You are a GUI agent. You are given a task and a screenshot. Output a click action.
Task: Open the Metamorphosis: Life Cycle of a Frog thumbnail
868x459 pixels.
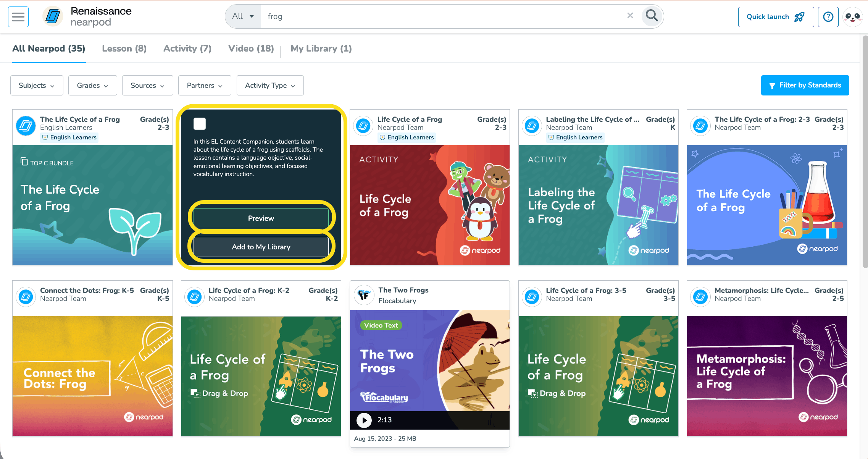pos(767,376)
